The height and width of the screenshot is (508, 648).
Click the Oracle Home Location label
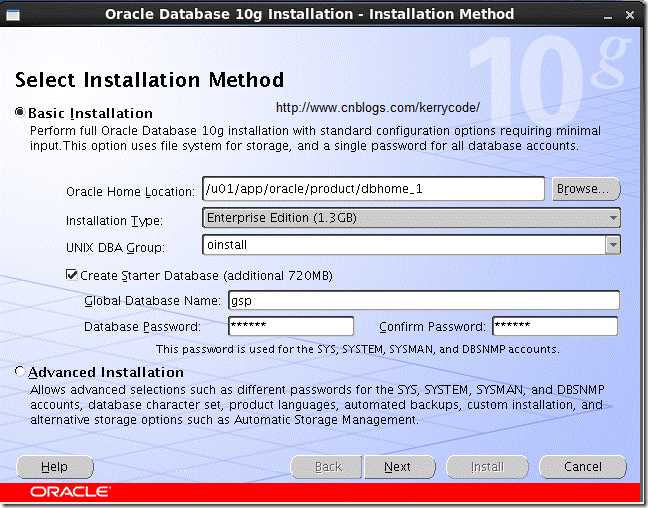130,192
